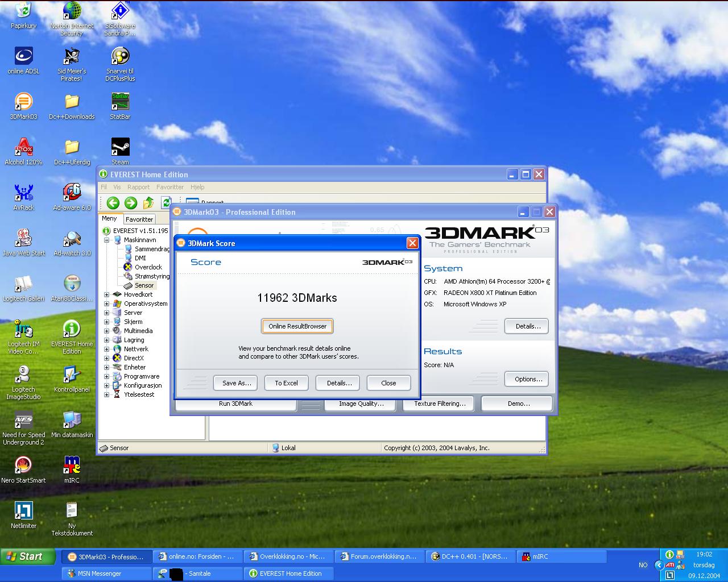Open the Rapport menu in EVEREST

pos(138,187)
